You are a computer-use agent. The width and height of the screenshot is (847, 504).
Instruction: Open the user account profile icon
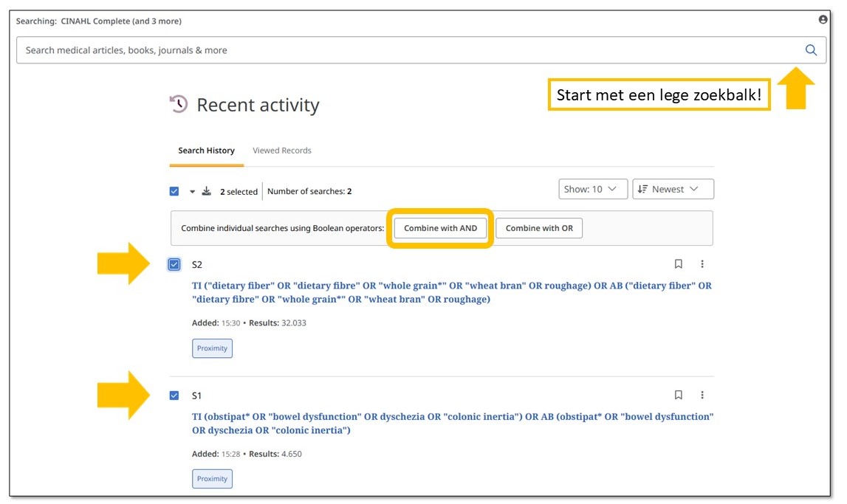click(x=823, y=20)
